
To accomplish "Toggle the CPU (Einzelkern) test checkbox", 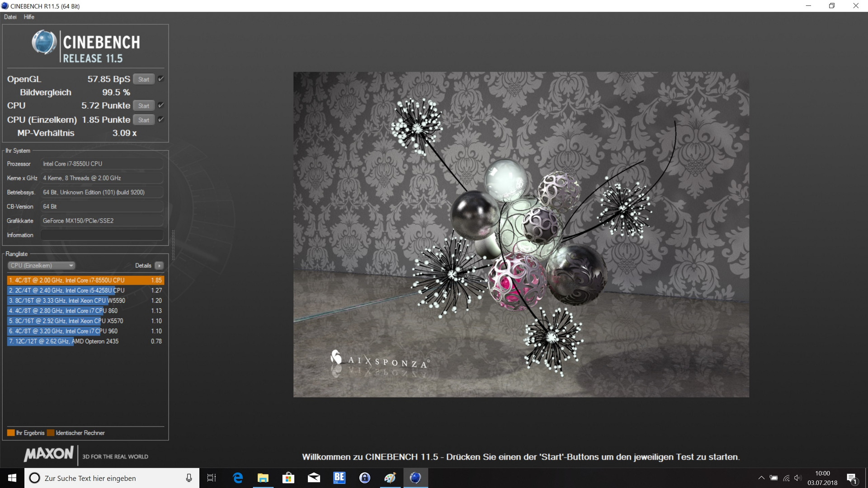I will [161, 120].
